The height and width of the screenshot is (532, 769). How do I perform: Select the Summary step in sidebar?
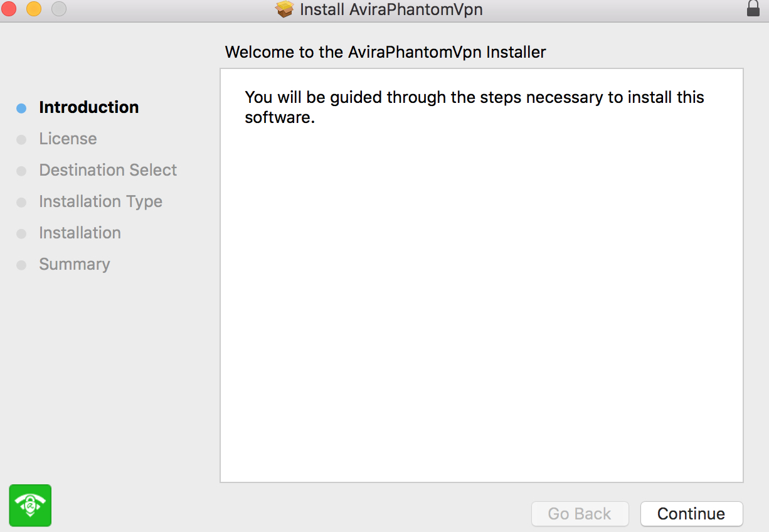[74, 264]
